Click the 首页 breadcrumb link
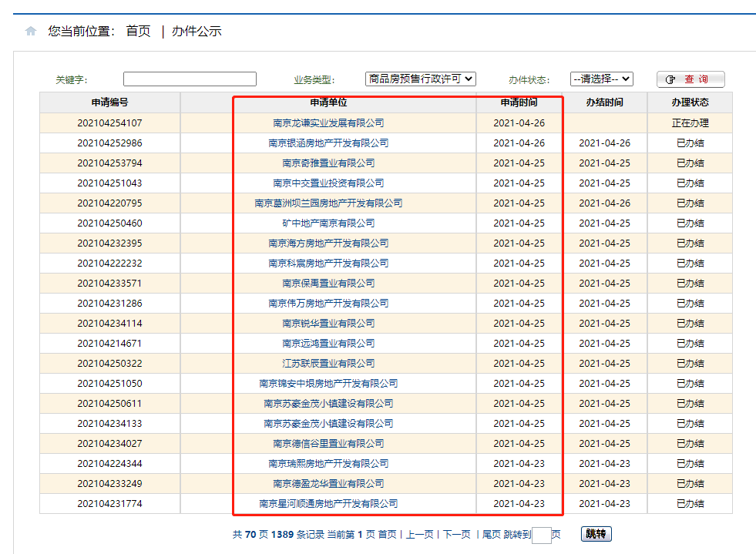This screenshot has width=756, height=554. pyautogui.click(x=138, y=32)
